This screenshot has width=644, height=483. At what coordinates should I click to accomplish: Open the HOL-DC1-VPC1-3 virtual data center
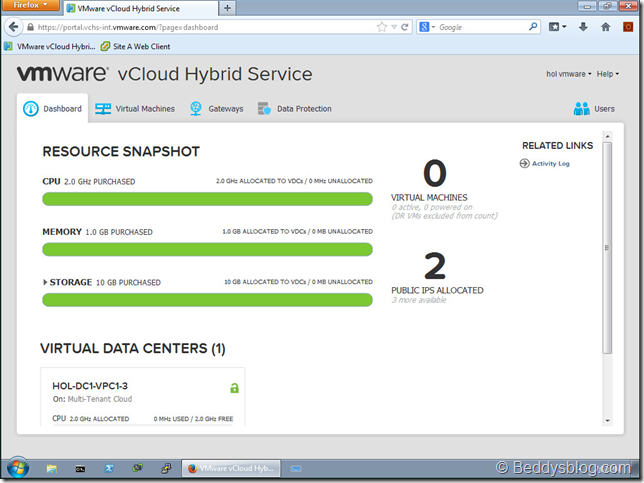[90, 386]
